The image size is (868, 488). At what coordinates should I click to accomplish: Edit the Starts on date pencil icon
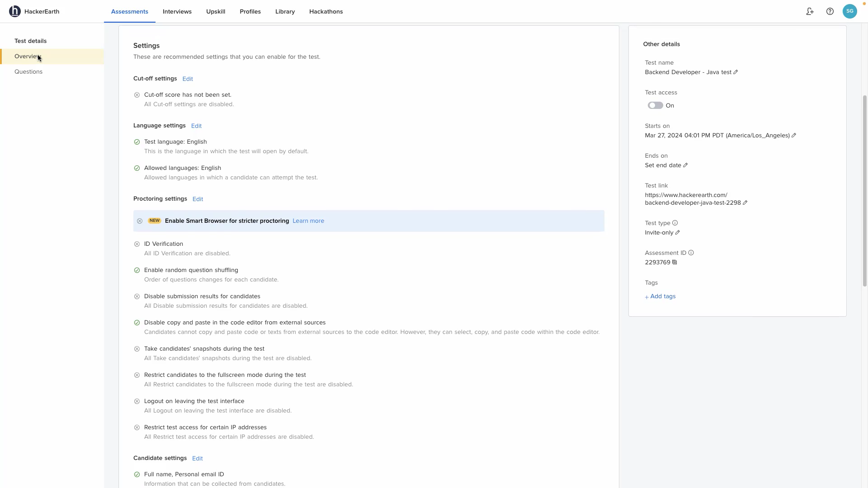click(x=794, y=136)
